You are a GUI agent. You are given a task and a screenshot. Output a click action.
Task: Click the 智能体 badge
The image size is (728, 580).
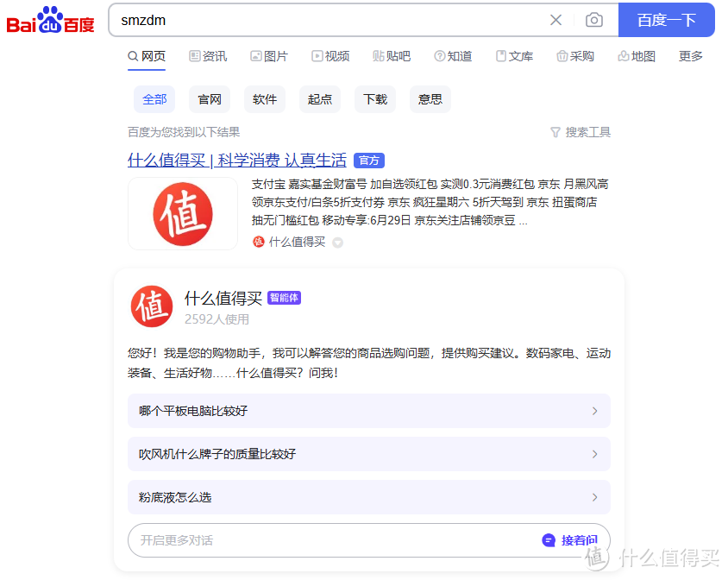(285, 298)
